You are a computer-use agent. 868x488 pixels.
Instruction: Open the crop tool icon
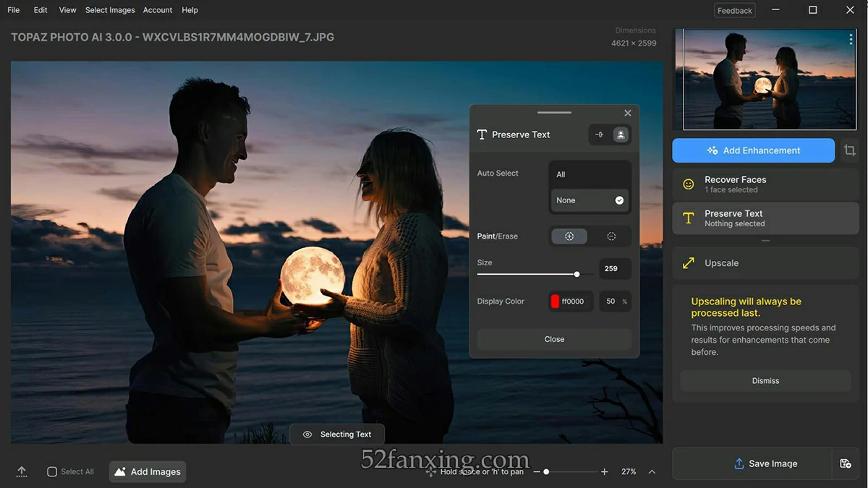[x=850, y=150]
